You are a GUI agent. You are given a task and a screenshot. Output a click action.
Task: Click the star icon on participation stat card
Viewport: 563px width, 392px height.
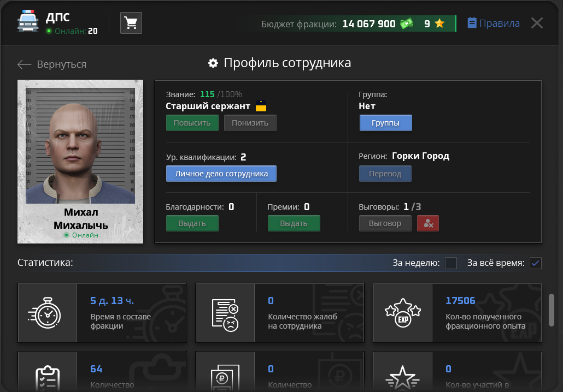[403, 377]
